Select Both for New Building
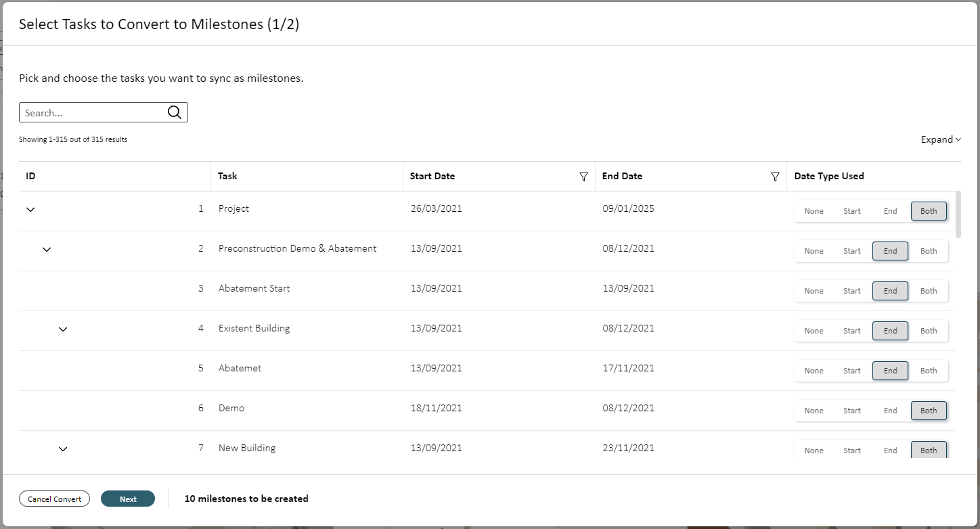Viewport: 980px width, 529px height. (929, 451)
